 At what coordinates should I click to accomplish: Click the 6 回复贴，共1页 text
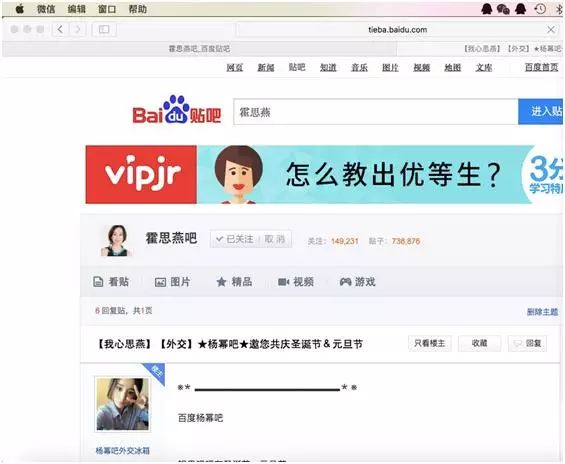pyautogui.click(x=124, y=311)
